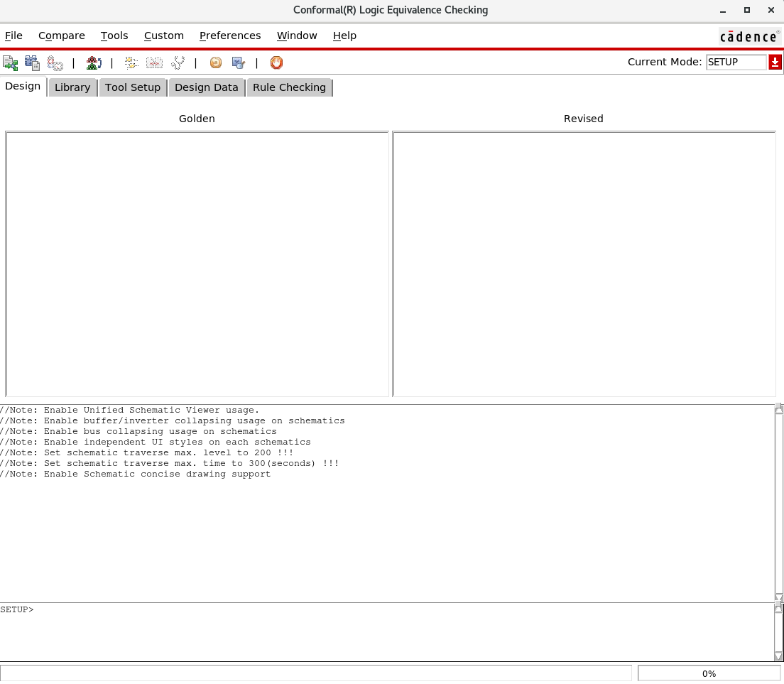Open the Help menu
This screenshot has height=684, width=784.
(x=344, y=36)
